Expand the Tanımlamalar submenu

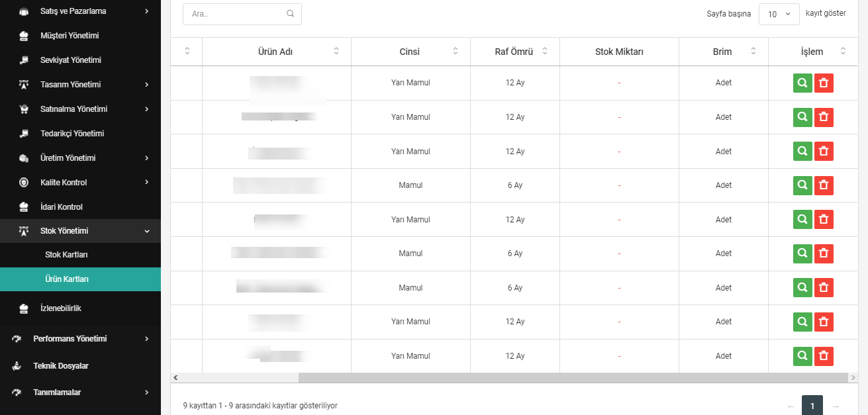coord(80,392)
